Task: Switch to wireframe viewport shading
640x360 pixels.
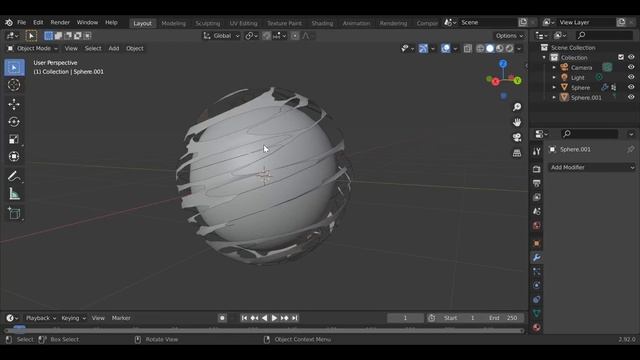Action: (480, 49)
